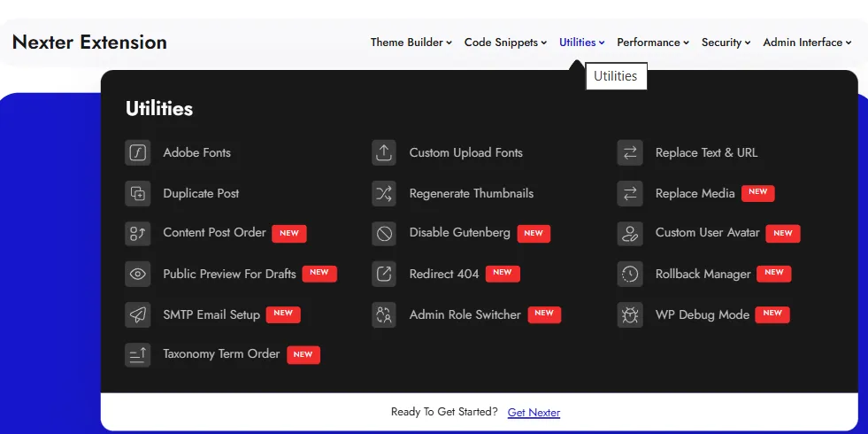Screen dimensions: 868x434
Task: Click the SMTP Email Setup paper plane icon
Action: [x=137, y=314]
